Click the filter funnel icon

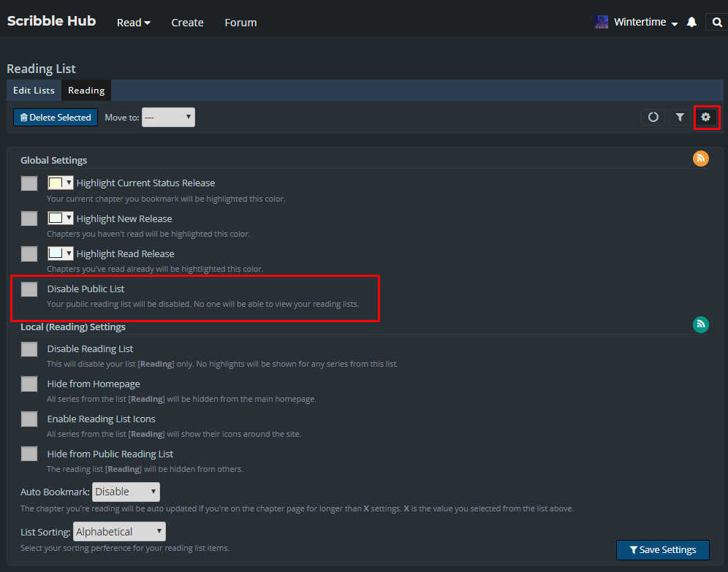pos(680,117)
